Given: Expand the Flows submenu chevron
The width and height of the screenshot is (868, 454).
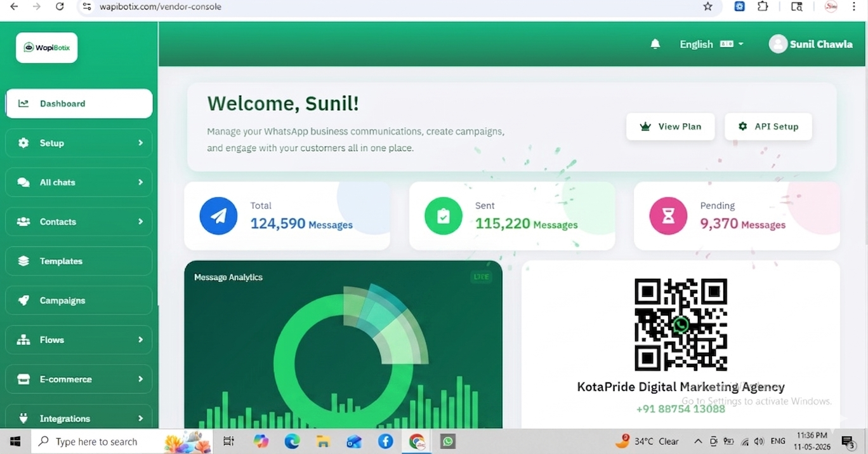Looking at the screenshot, I should click(x=141, y=340).
